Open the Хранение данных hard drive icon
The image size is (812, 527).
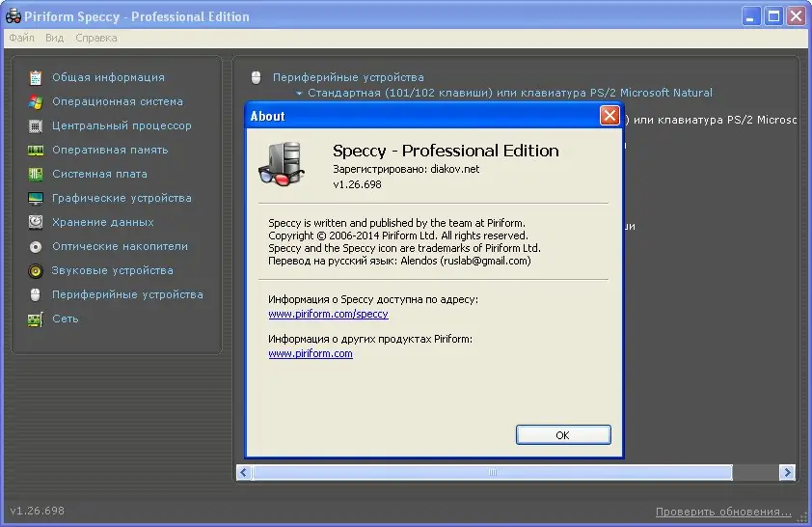(x=36, y=222)
